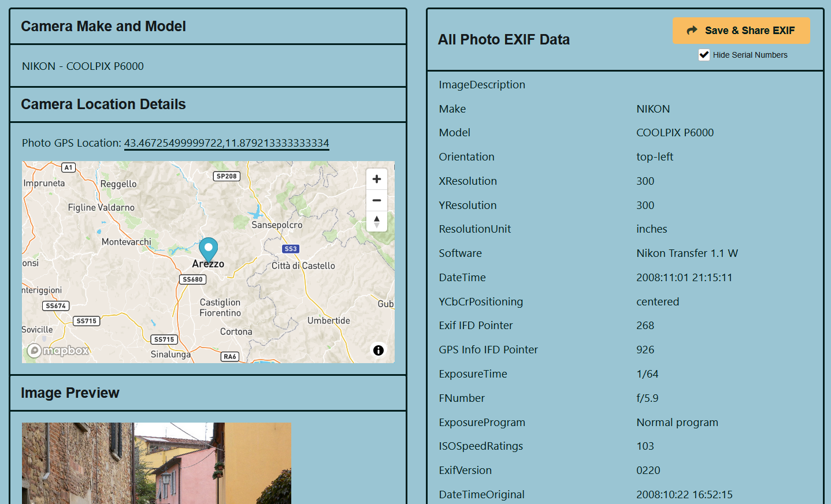Screen dimensions: 831x504
Task: Click the Mapbox logo
Action: coord(58,350)
